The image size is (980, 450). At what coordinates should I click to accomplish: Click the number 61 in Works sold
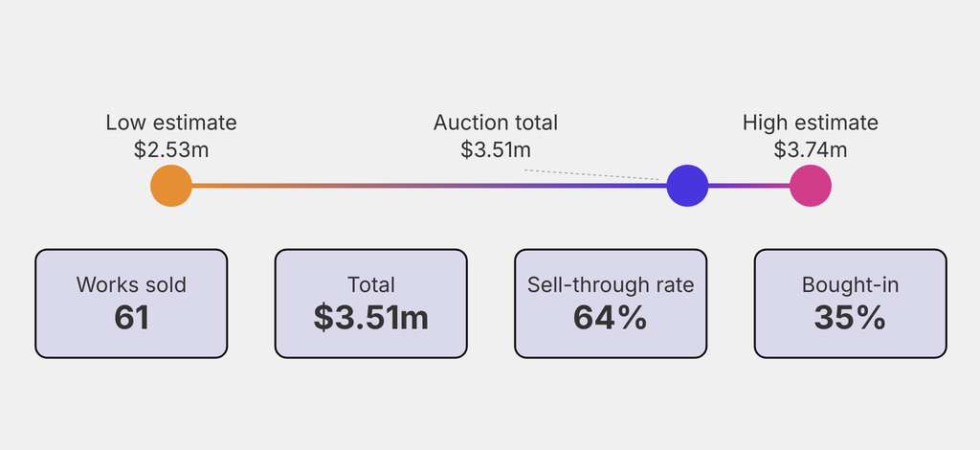tap(131, 319)
